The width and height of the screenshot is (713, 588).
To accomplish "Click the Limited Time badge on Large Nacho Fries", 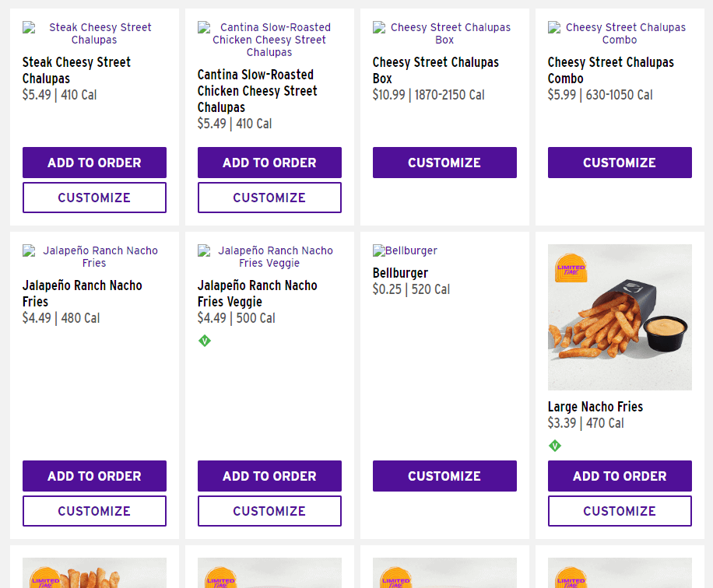I will point(571,270).
